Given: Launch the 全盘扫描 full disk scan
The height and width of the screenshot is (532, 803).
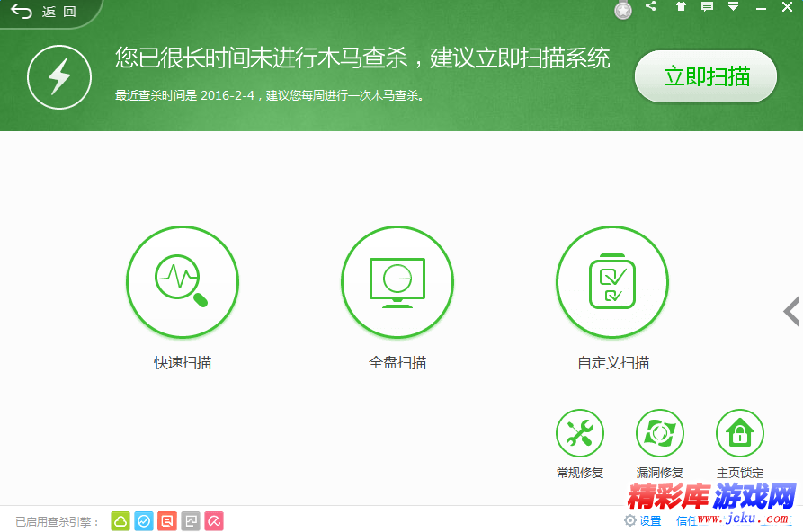Looking at the screenshot, I should click(x=397, y=281).
